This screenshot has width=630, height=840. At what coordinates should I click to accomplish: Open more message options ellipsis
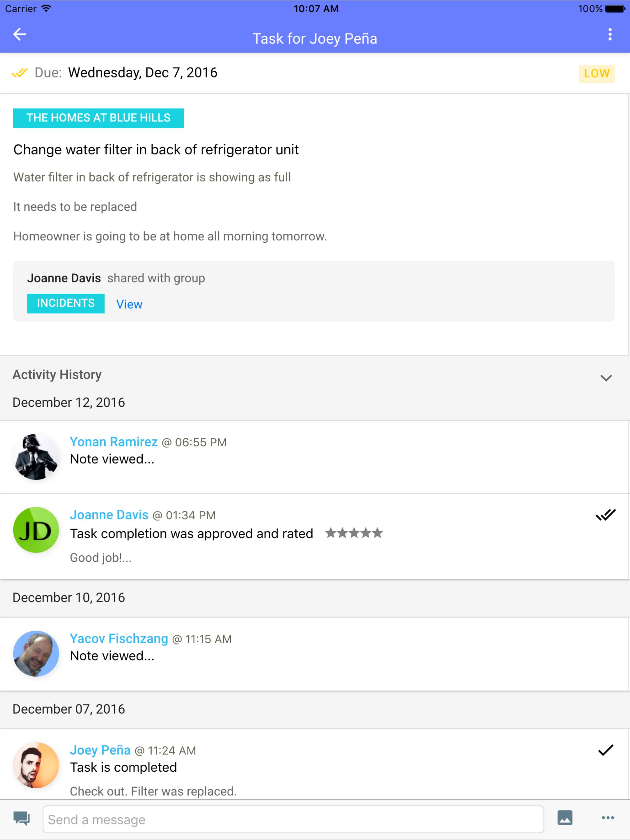tap(608, 818)
